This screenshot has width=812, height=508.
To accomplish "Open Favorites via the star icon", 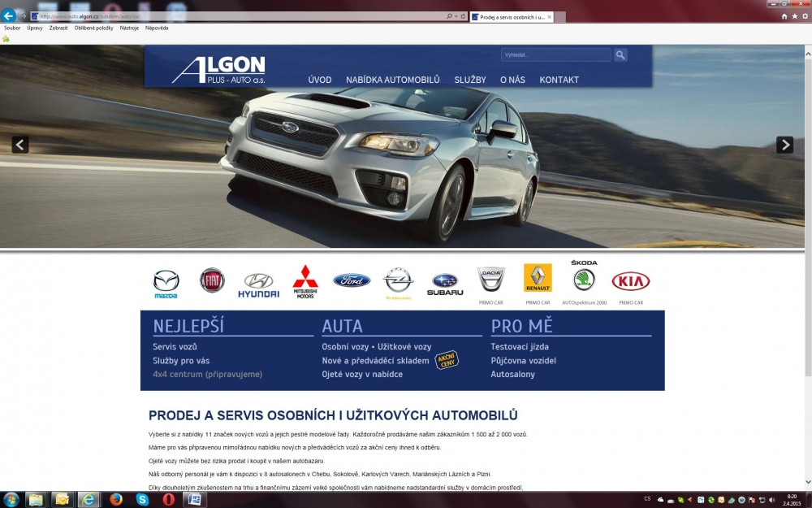I will [794, 16].
